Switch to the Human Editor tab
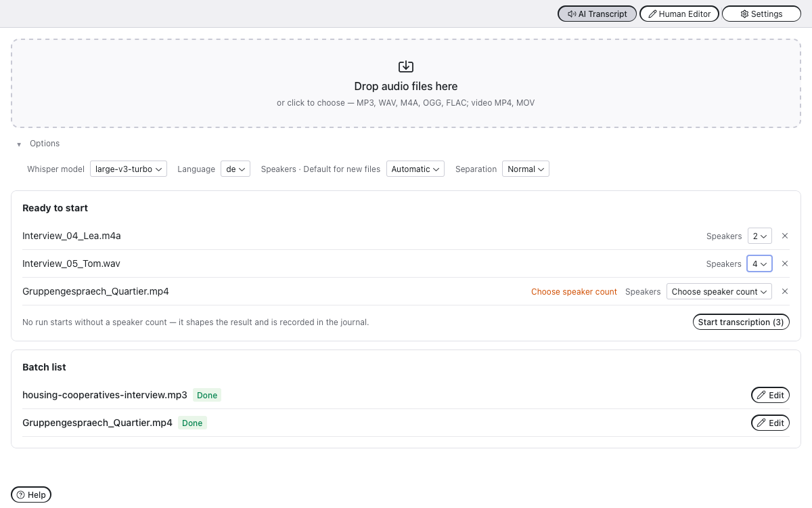The width and height of the screenshot is (812, 508). pyautogui.click(x=679, y=14)
